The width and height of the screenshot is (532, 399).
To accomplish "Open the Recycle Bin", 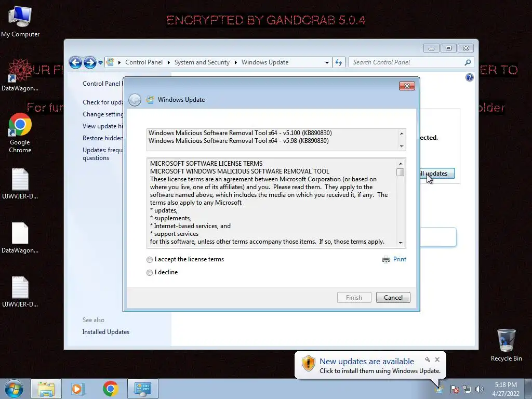I will (506, 345).
